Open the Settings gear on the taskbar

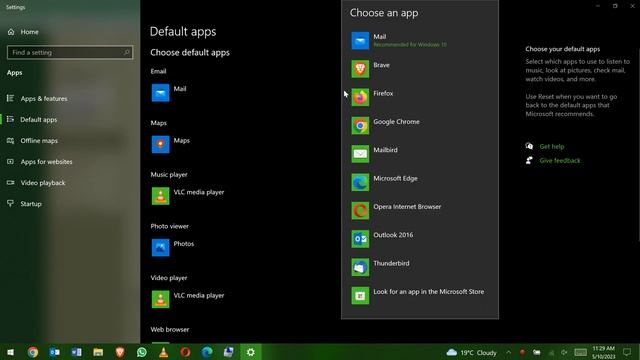[x=250, y=352]
